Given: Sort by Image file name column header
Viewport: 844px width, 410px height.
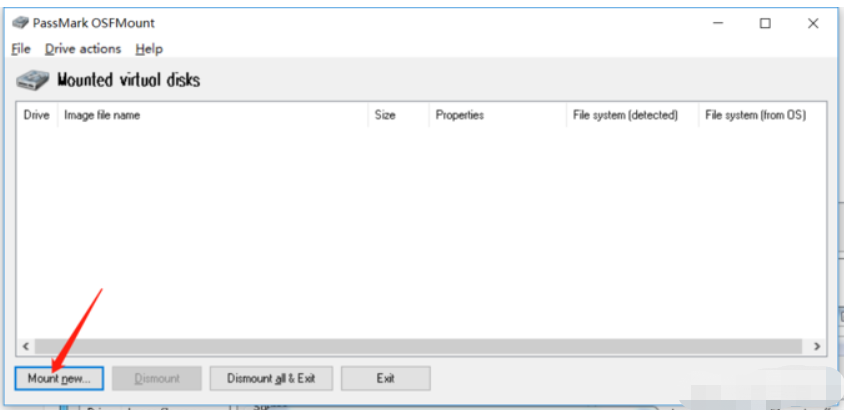Looking at the screenshot, I should click(x=213, y=115).
